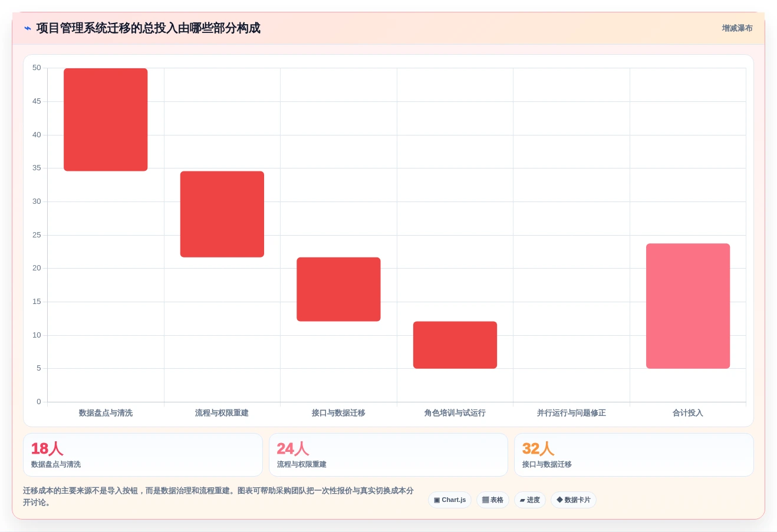Click the lightning icon beside the title
This screenshot has width=777, height=532.
point(28,28)
